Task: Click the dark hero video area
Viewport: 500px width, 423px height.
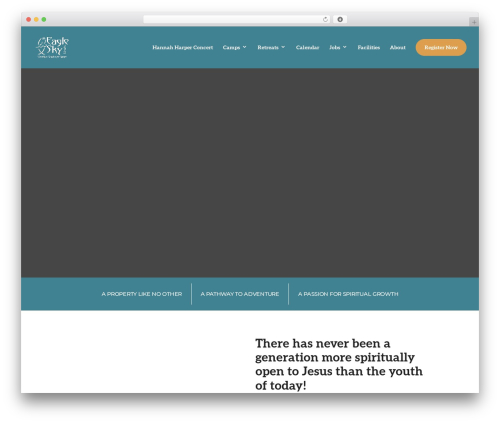Action: coord(250,173)
